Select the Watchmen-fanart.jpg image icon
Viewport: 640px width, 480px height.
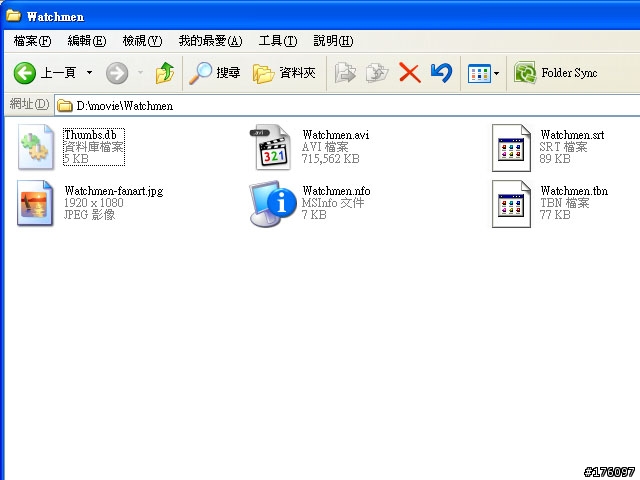click(35, 203)
